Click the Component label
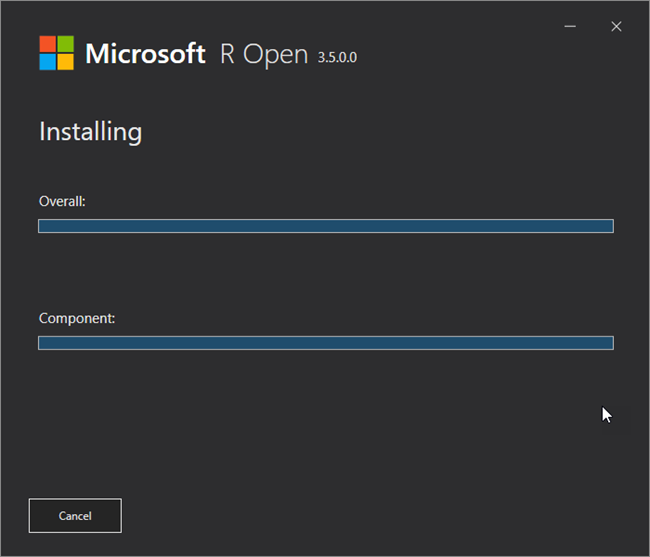The width and height of the screenshot is (650, 557). 77,319
